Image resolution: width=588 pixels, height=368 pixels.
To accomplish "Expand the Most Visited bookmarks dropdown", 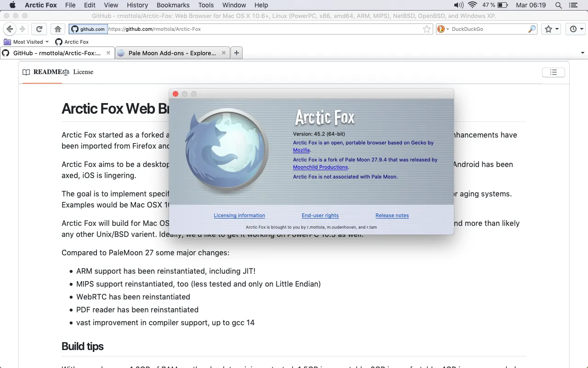I will (48, 42).
